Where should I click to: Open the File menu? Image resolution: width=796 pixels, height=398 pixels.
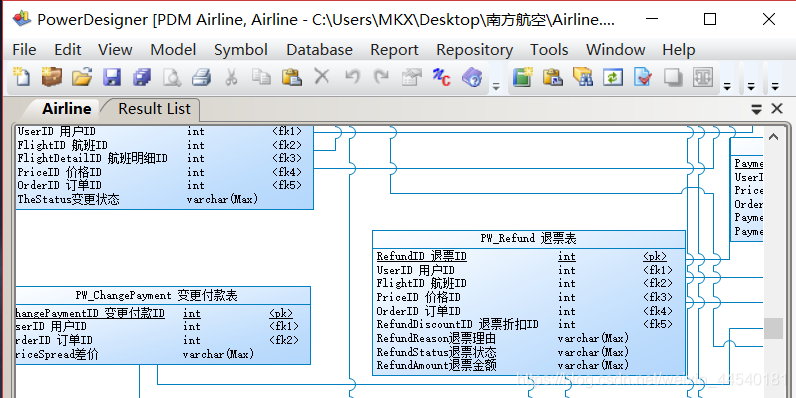(x=24, y=50)
